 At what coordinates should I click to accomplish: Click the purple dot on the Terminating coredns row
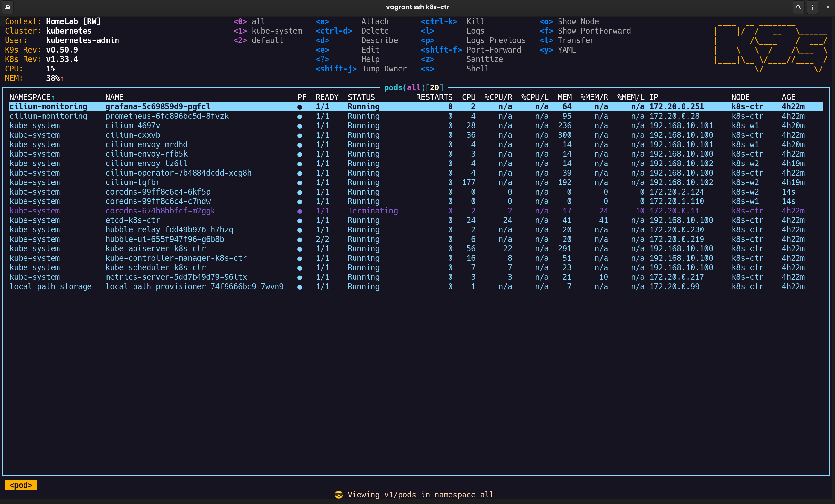(300, 211)
